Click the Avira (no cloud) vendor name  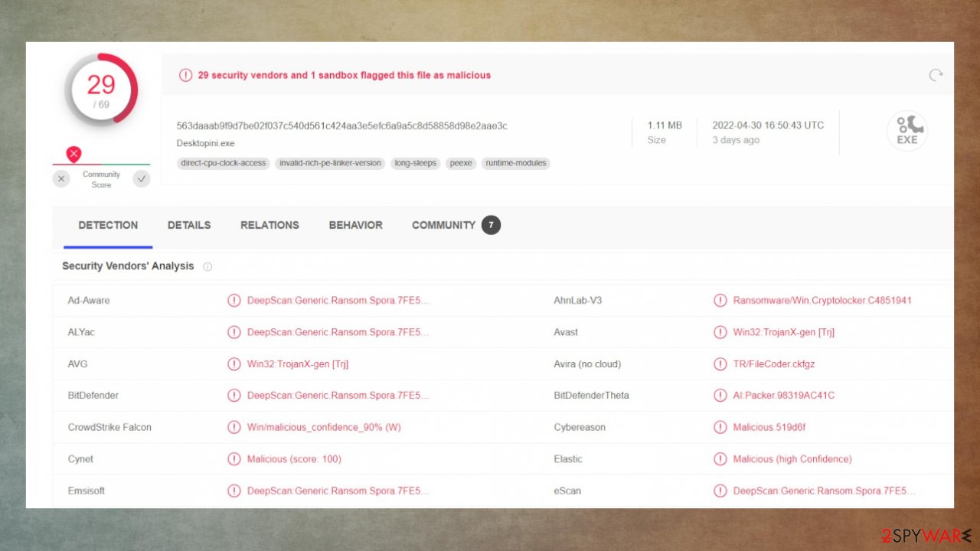(x=587, y=364)
